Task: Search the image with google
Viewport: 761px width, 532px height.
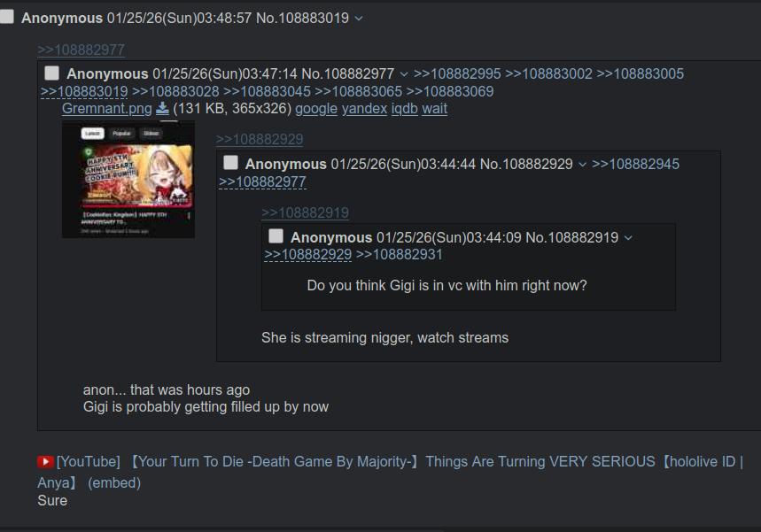Action: point(316,109)
